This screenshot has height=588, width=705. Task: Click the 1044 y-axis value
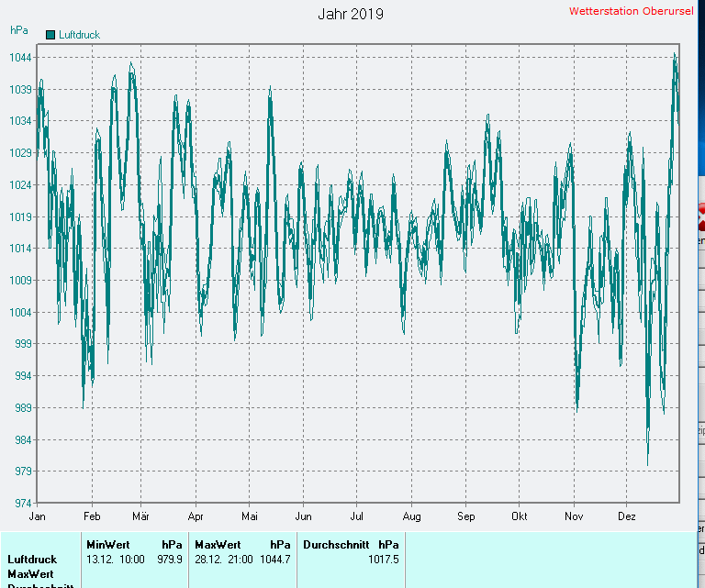click(20, 58)
